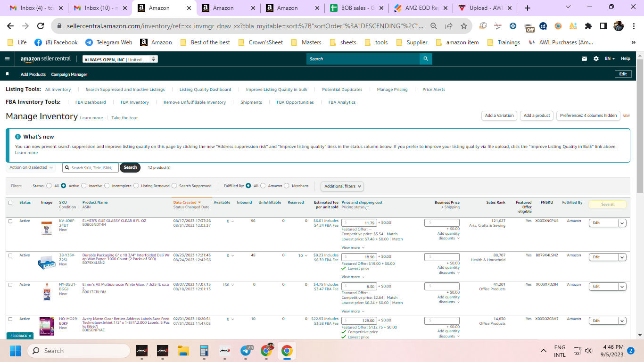Open the FBA Inventory tool link
This screenshot has height=362, width=644.
(x=134, y=102)
